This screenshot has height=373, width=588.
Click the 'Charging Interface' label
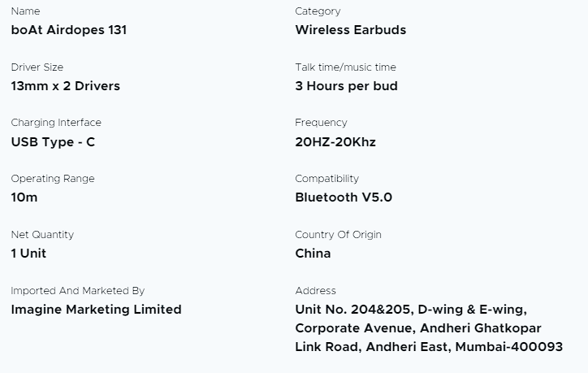click(56, 123)
